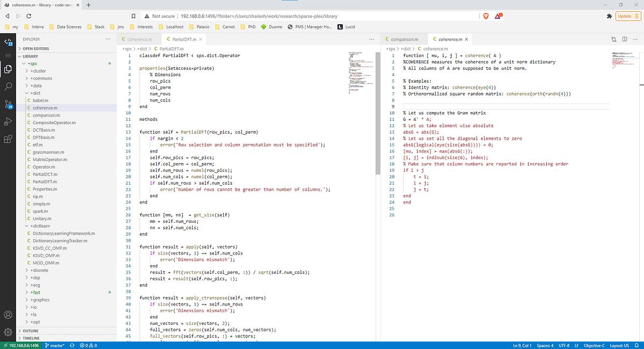Open the Manage gear icon

[x=8, y=332]
